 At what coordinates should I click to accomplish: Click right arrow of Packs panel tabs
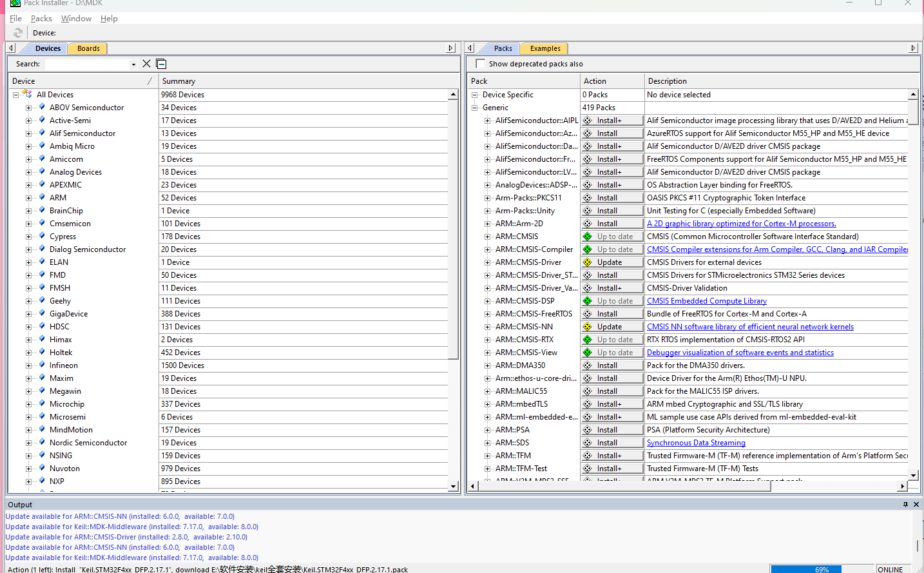tap(913, 48)
